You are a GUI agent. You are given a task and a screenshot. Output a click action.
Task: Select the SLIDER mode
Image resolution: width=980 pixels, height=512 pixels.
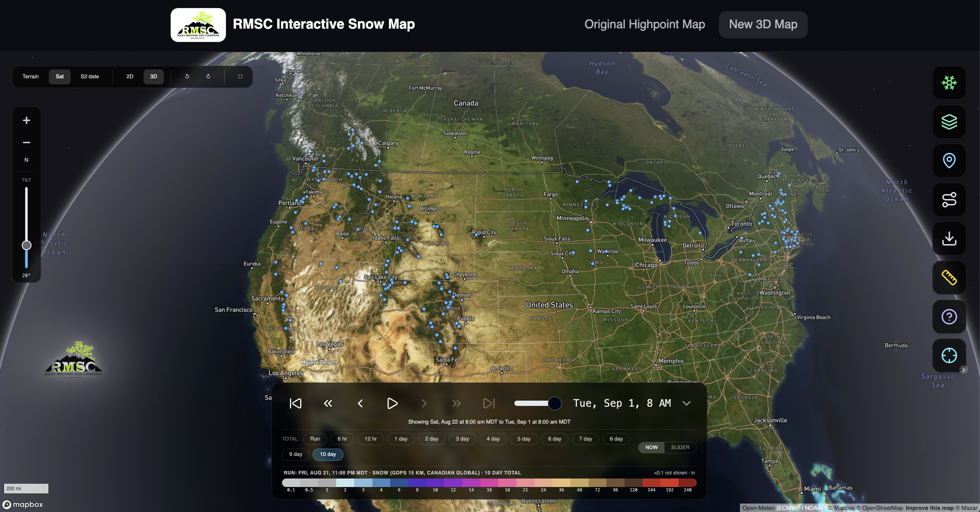[x=680, y=447]
